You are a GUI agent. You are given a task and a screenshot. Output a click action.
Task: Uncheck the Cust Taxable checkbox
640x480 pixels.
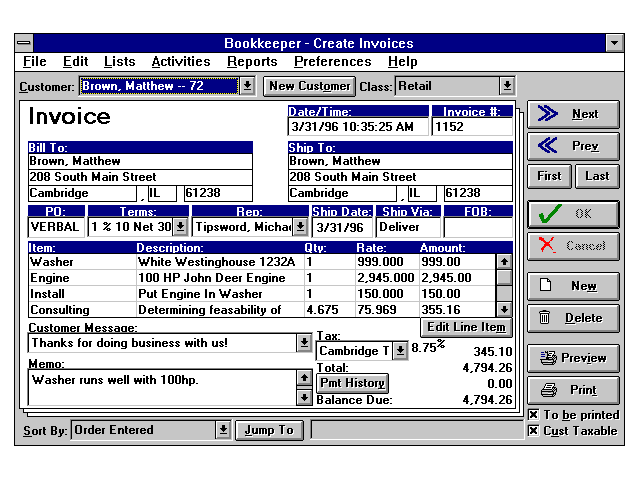click(x=534, y=431)
